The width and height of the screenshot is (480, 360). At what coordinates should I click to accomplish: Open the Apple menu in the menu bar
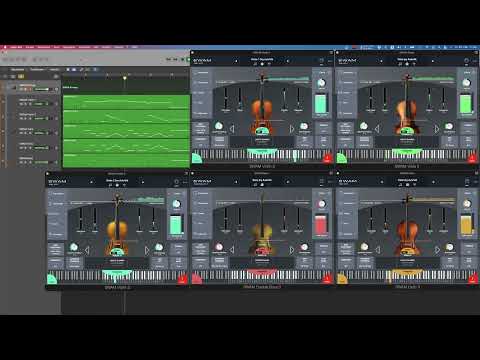(x=5, y=47)
